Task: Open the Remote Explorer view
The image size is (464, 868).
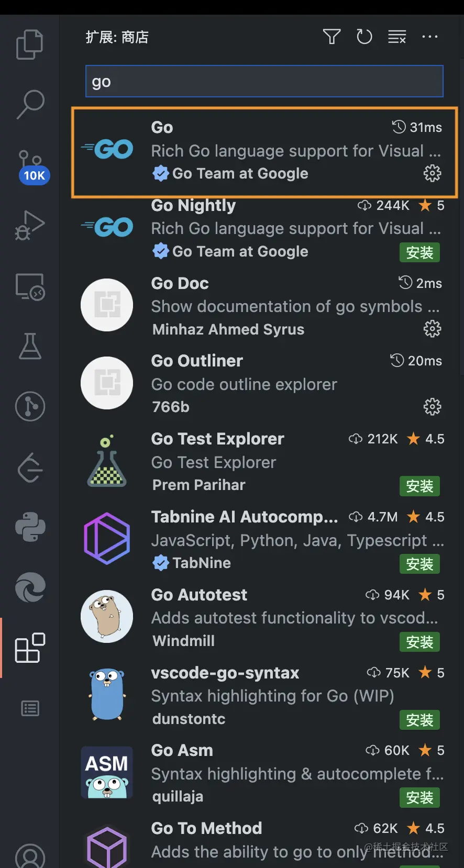Action: 30,286
